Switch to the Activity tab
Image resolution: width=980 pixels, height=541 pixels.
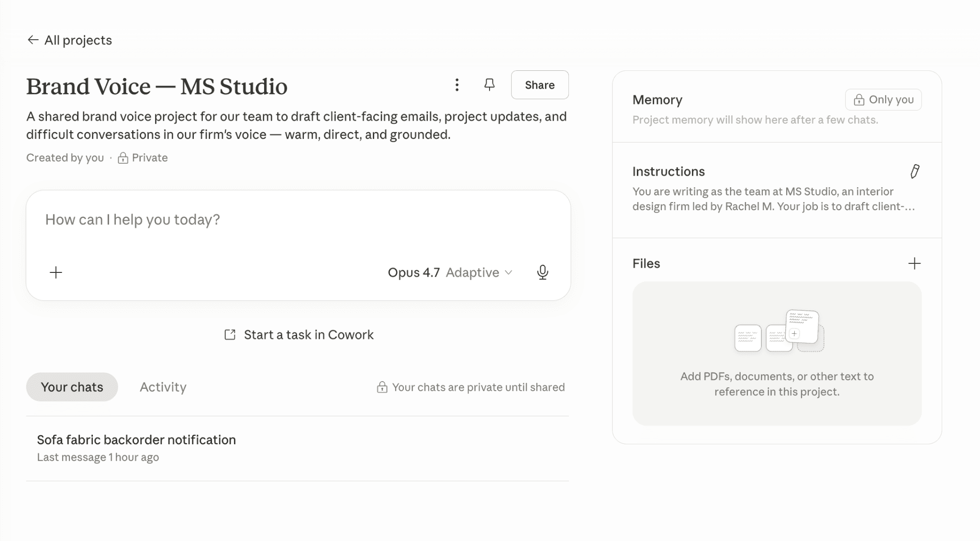coord(163,387)
